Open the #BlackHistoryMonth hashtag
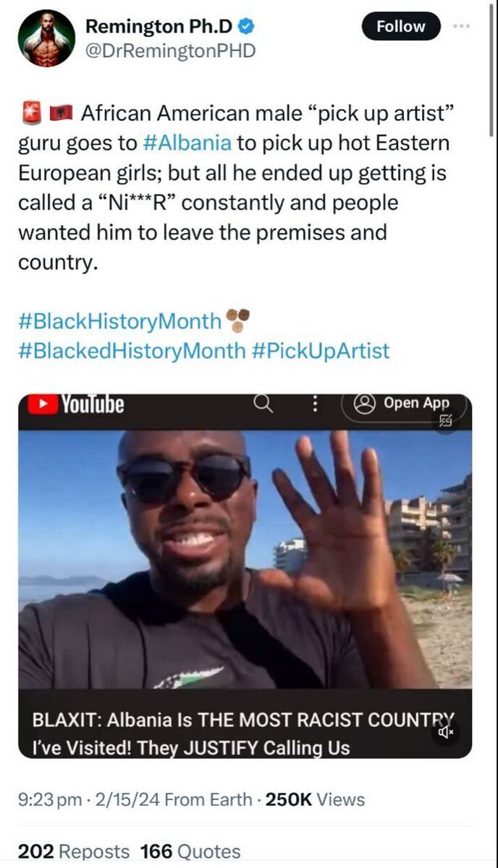The image size is (498, 868). (x=119, y=320)
